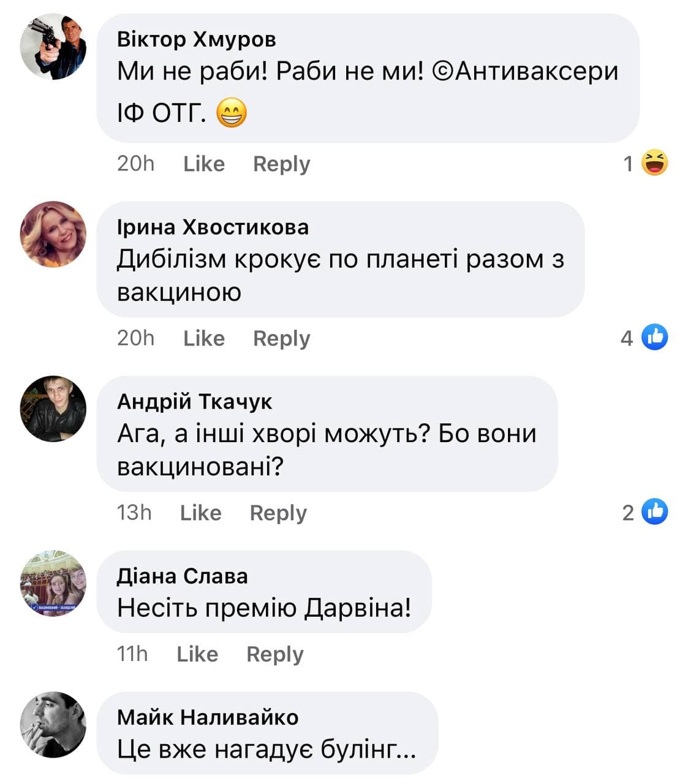Like Ірина Хвостикова's comment
The image size is (688, 784).
204,338
